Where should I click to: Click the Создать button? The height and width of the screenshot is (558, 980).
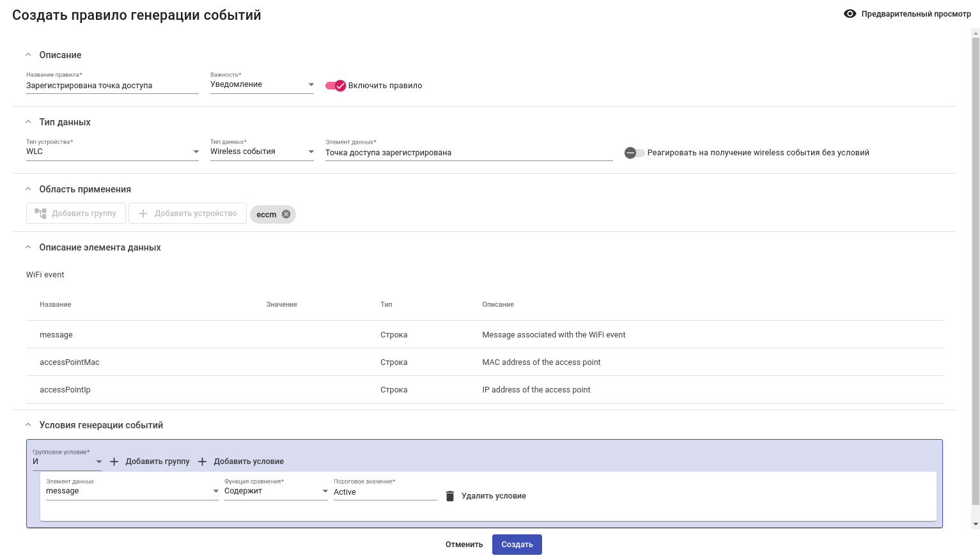517,545
